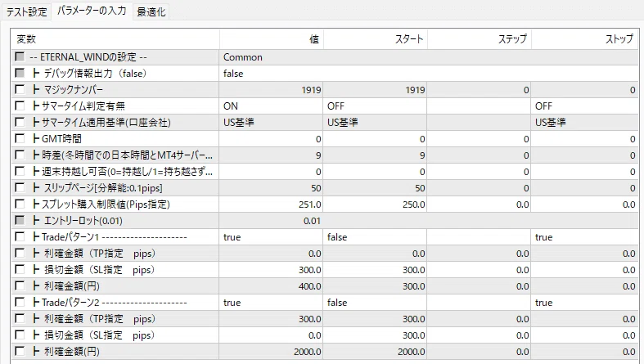Edit the マジックナンバー value 1919
This screenshot has width=644, height=364.
pos(271,90)
